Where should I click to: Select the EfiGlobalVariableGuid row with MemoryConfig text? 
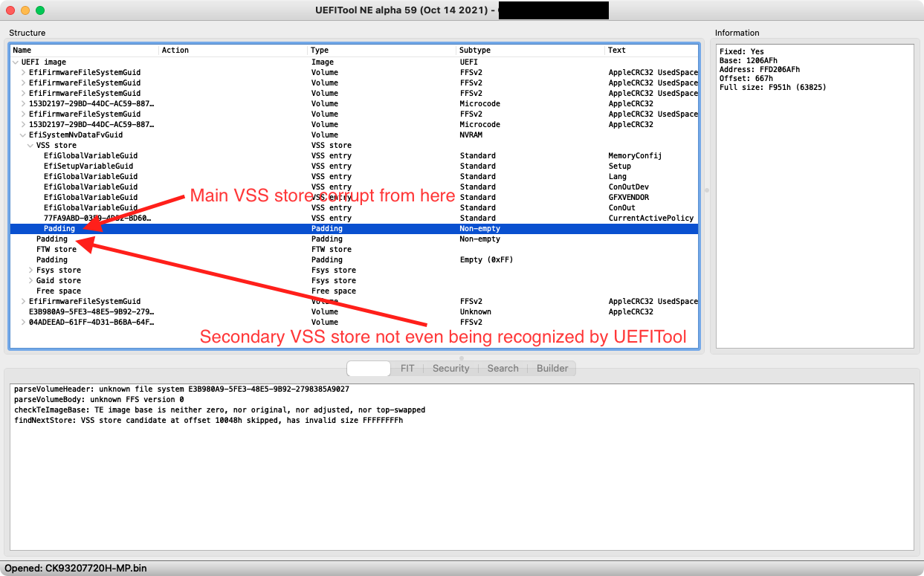pos(355,156)
